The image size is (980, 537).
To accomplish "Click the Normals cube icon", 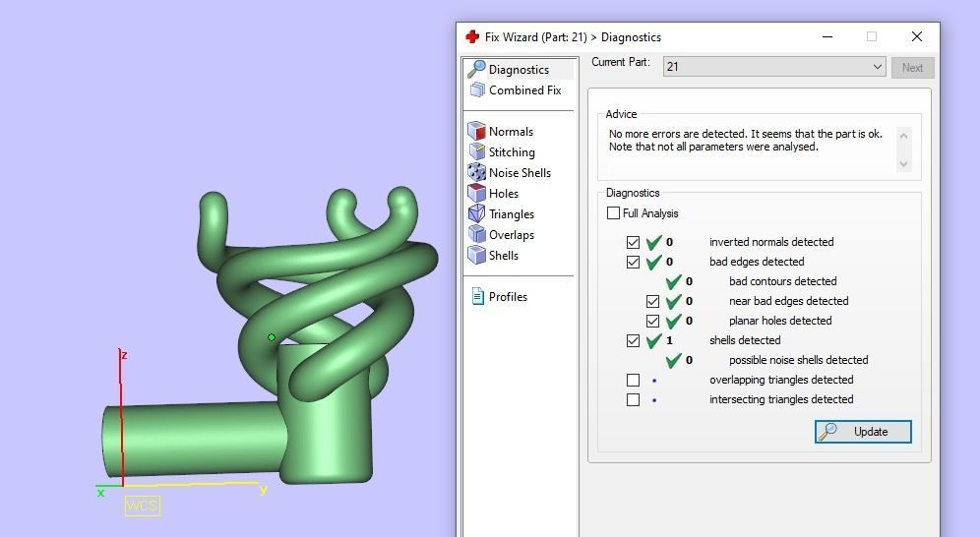I will point(477,131).
